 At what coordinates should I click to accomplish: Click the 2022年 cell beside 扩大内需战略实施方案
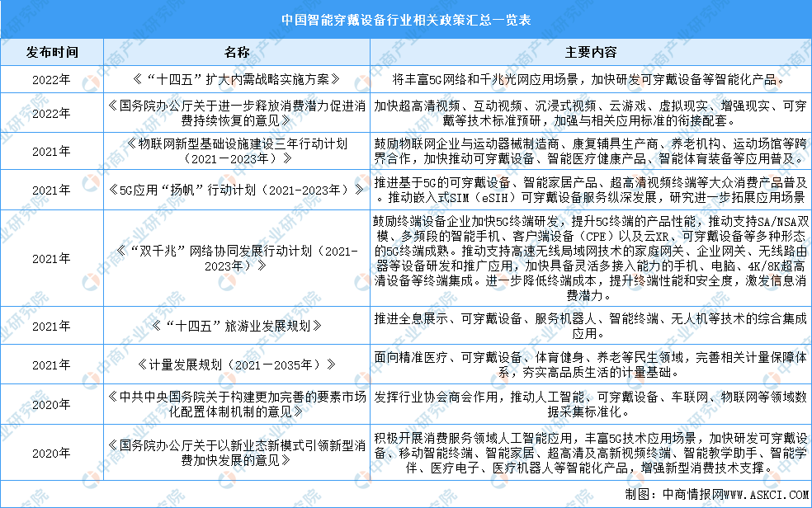[52, 80]
